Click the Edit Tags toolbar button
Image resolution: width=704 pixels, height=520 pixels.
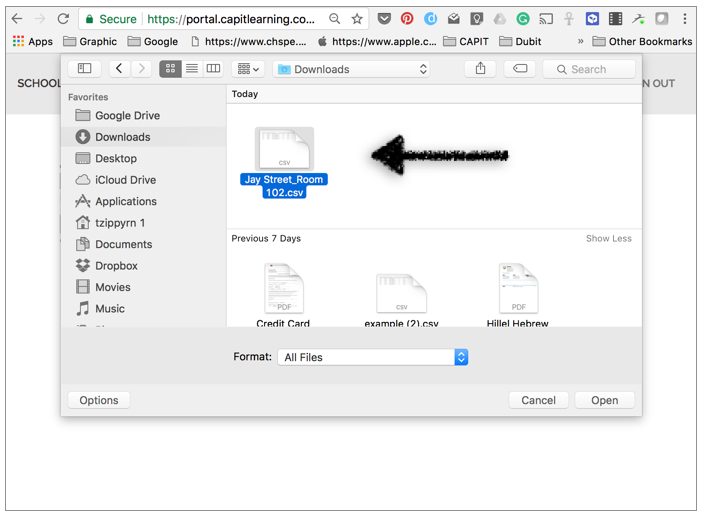click(520, 69)
